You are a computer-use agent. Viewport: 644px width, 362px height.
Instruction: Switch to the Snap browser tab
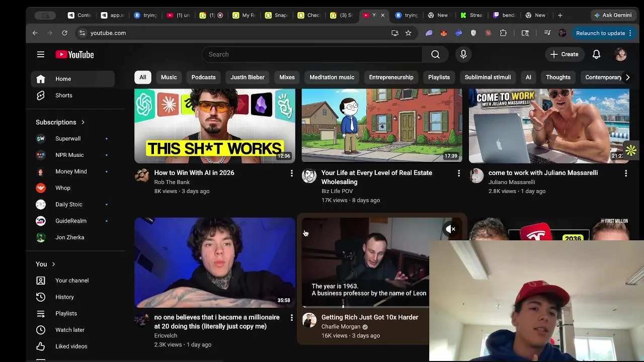tap(275, 16)
